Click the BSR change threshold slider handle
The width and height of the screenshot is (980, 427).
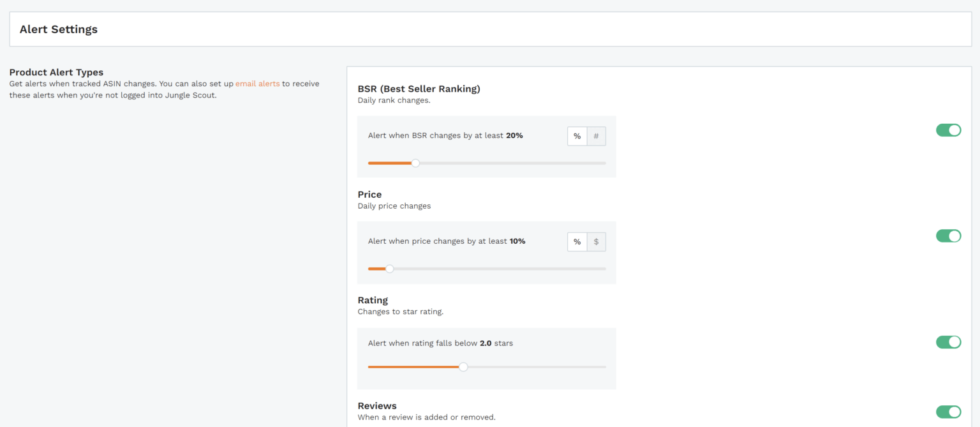click(415, 163)
